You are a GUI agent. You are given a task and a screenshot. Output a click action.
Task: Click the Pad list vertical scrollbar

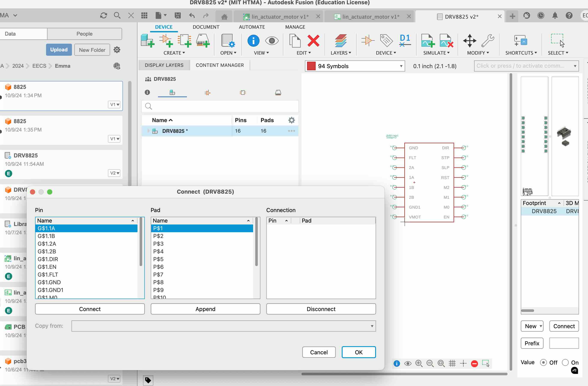[257, 242]
